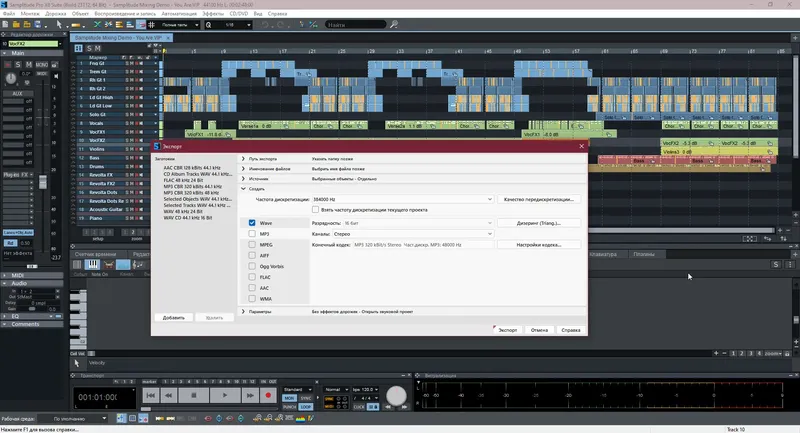
Task: Stop playback using the transport Stop button
Action: [193, 395]
